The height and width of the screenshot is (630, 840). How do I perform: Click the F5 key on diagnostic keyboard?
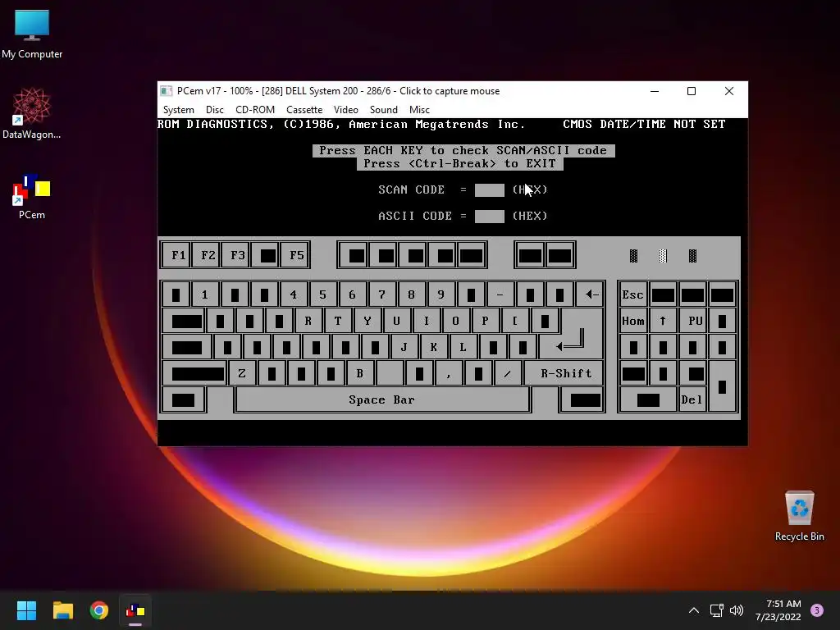[x=296, y=255]
